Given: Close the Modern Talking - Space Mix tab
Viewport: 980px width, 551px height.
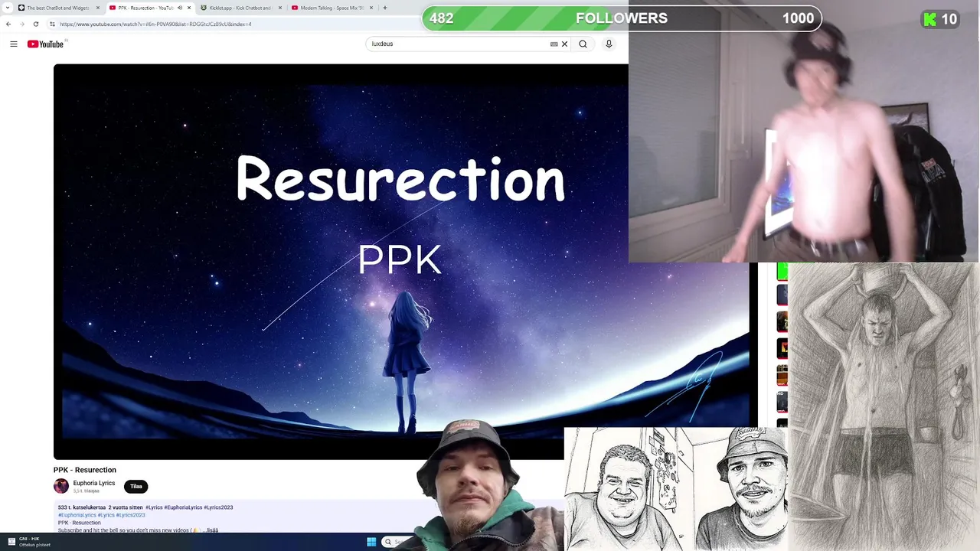Looking at the screenshot, I should click(x=371, y=8).
